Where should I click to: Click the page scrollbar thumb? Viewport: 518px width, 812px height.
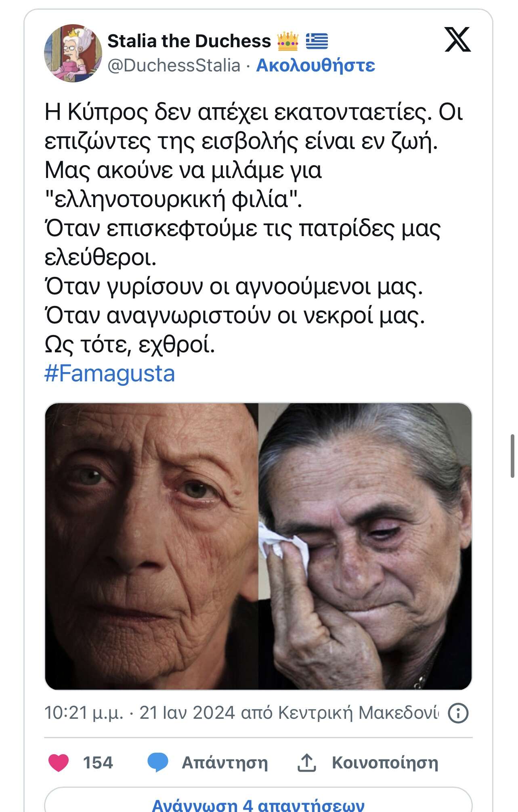click(x=512, y=456)
